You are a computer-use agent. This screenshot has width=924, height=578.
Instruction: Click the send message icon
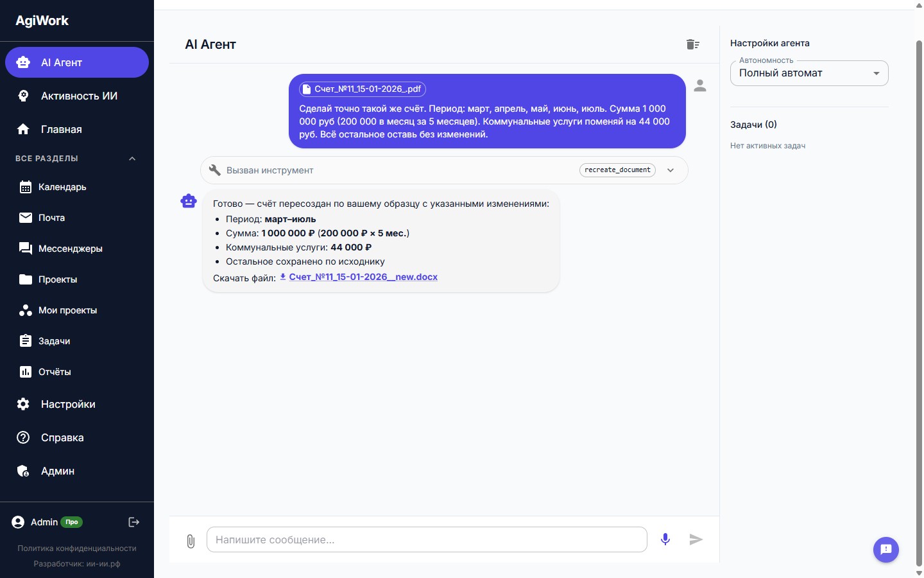(x=696, y=540)
